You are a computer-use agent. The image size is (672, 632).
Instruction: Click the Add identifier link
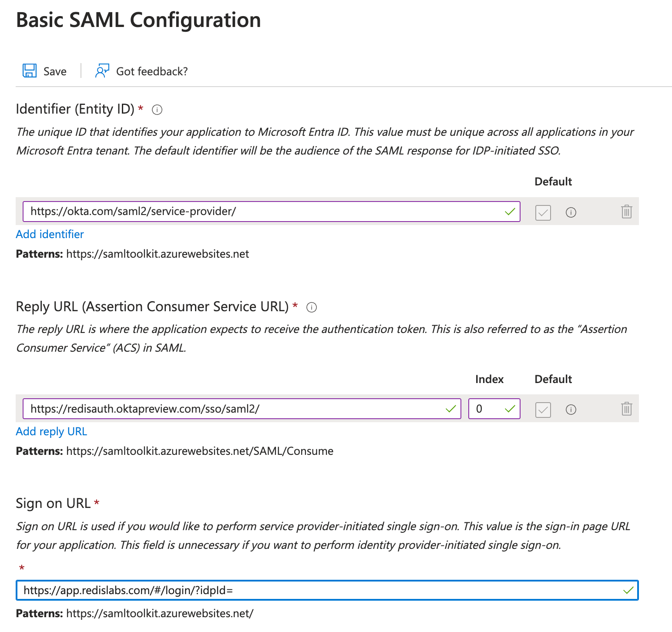pyautogui.click(x=50, y=234)
